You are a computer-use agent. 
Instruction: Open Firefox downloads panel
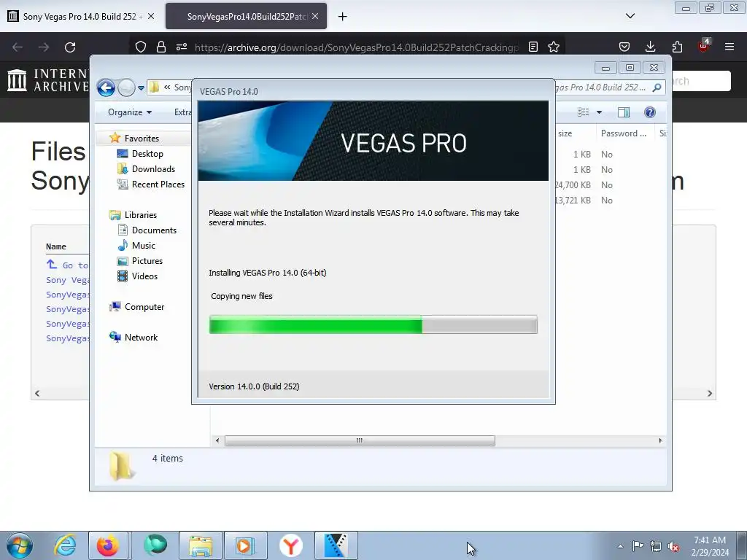pos(650,47)
